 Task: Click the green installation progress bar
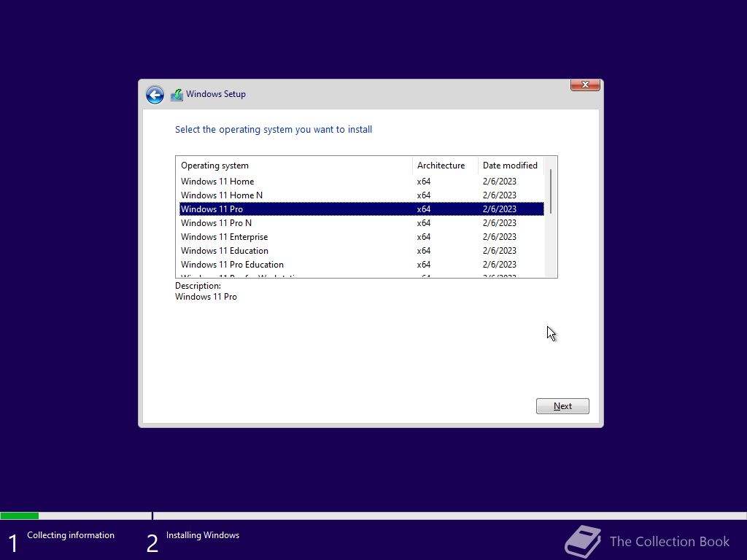coord(20,516)
